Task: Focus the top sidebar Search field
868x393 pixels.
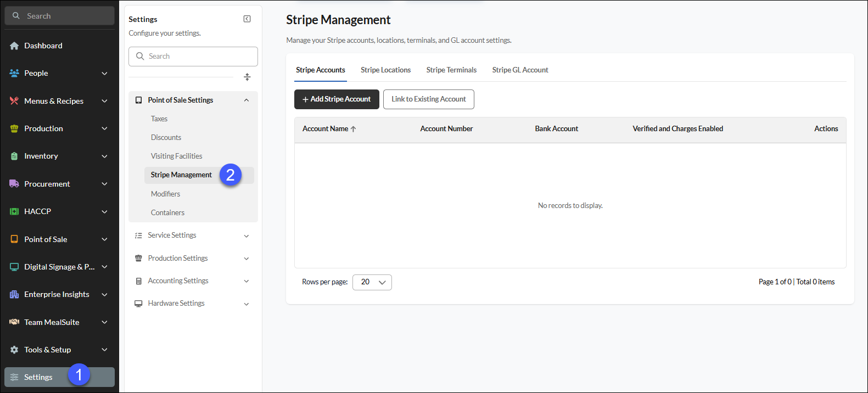Action: 59,16
